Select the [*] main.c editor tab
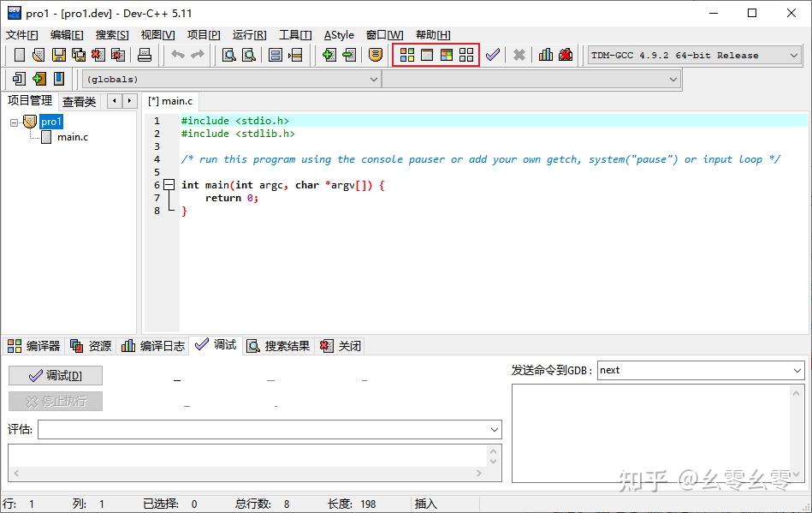812x513 pixels. pos(170,101)
